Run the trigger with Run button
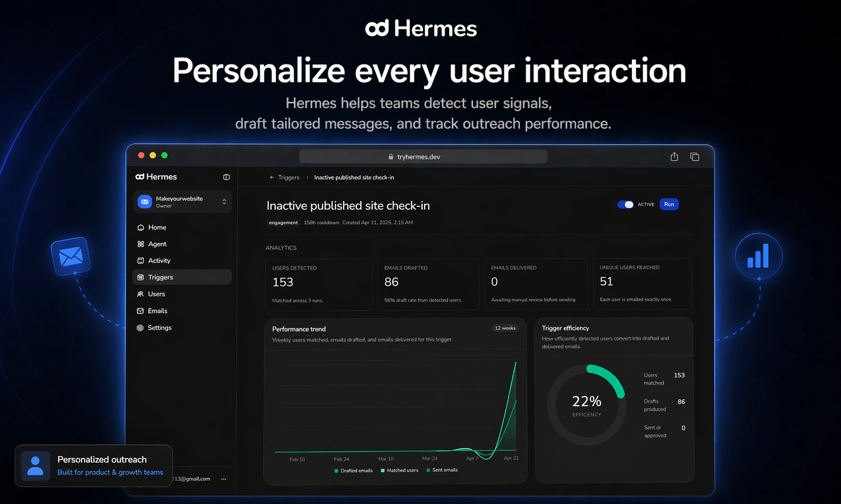 point(669,205)
